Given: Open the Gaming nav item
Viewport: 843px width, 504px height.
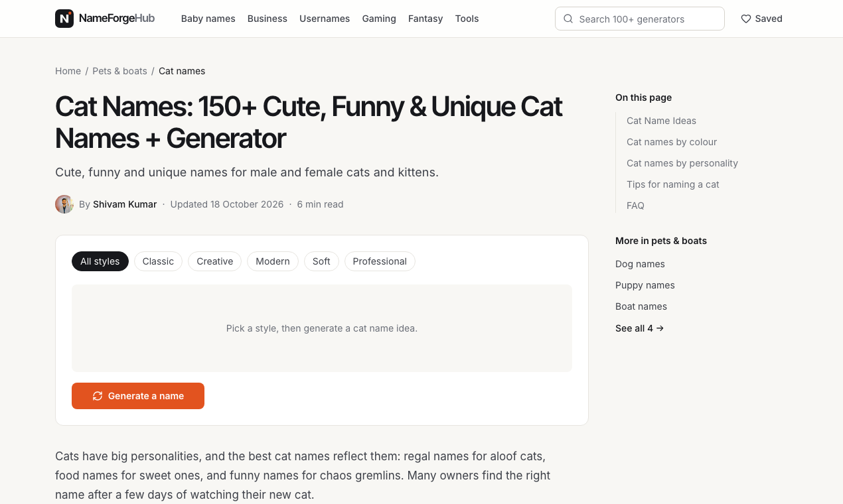Looking at the screenshot, I should coord(379,19).
